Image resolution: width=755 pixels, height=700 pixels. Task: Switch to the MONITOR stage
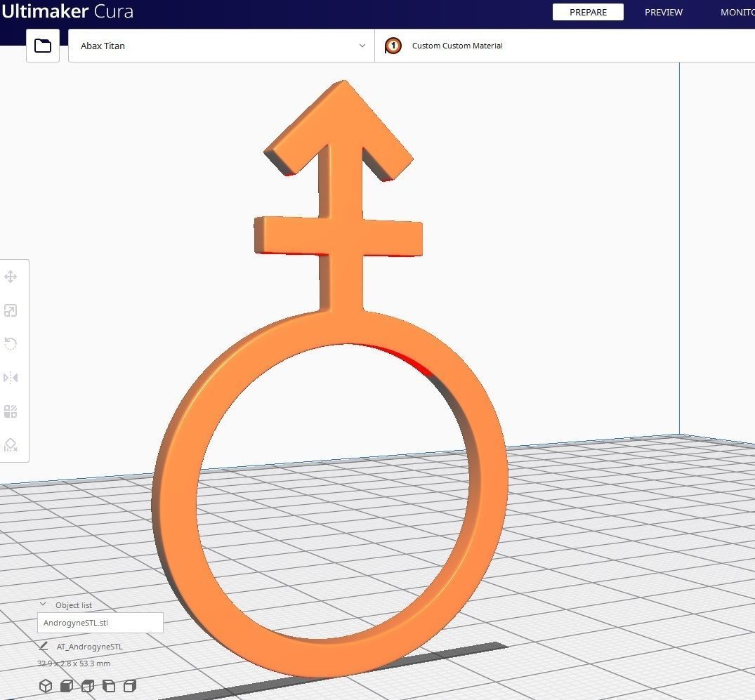737,12
